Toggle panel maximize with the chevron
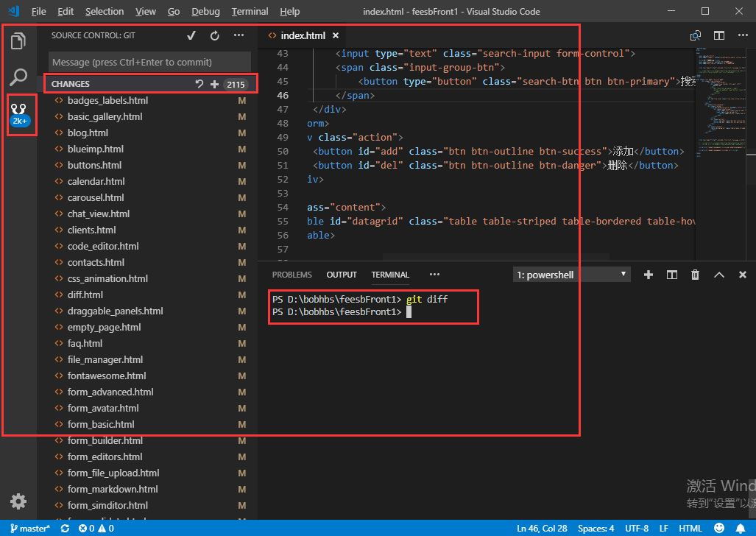This screenshot has height=536, width=756. pos(718,274)
